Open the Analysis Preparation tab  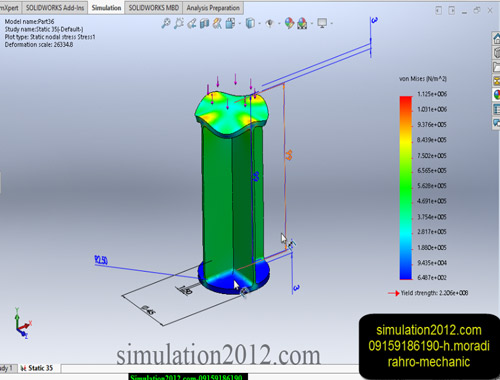(x=213, y=8)
